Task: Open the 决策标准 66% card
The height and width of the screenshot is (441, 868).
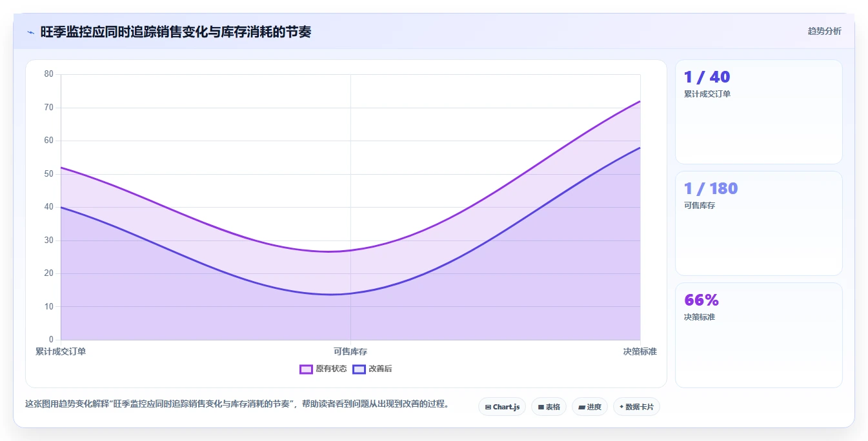Action: (759, 335)
